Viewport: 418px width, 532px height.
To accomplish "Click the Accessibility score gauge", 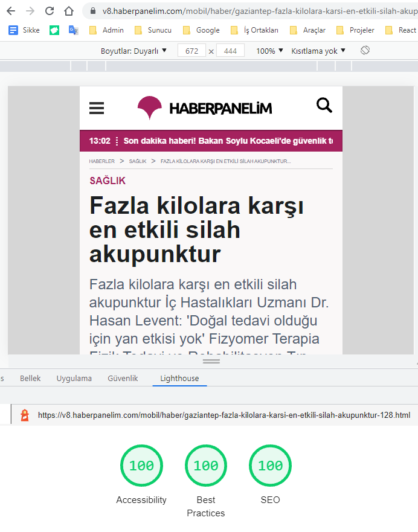I will (141, 466).
